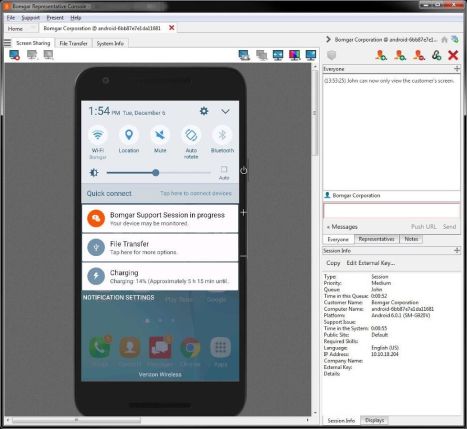
Task: Tap NOTIFICATION SETTINGS on the phone
Action: click(119, 297)
